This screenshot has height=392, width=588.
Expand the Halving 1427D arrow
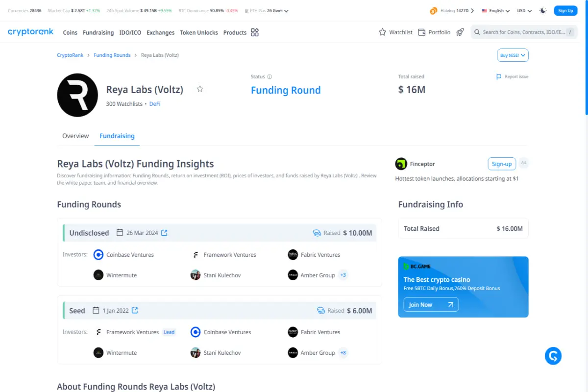[x=472, y=11]
